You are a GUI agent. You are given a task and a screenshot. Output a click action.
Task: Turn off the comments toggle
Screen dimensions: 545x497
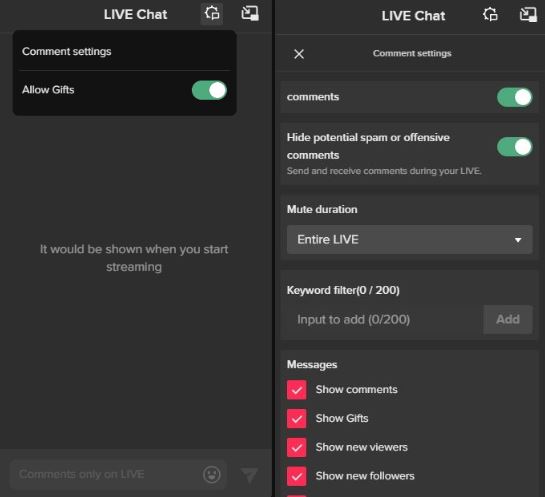click(x=514, y=97)
